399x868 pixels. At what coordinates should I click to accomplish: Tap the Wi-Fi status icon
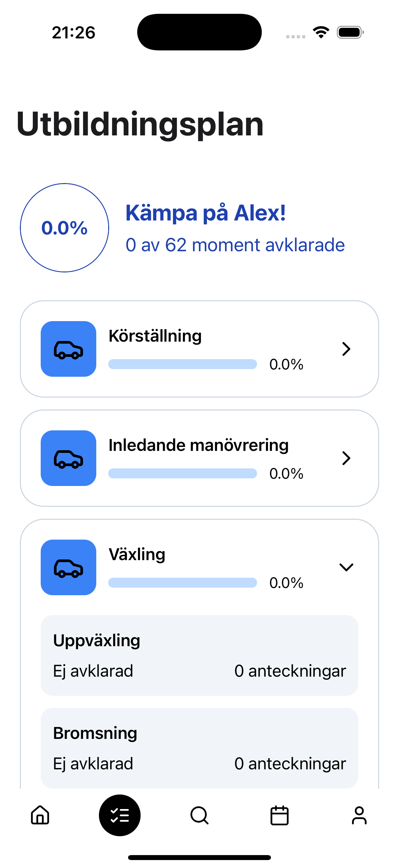point(321,32)
